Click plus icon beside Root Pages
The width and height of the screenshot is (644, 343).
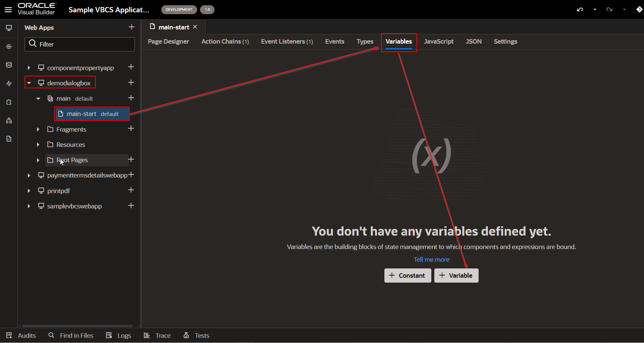pyautogui.click(x=131, y=159)
